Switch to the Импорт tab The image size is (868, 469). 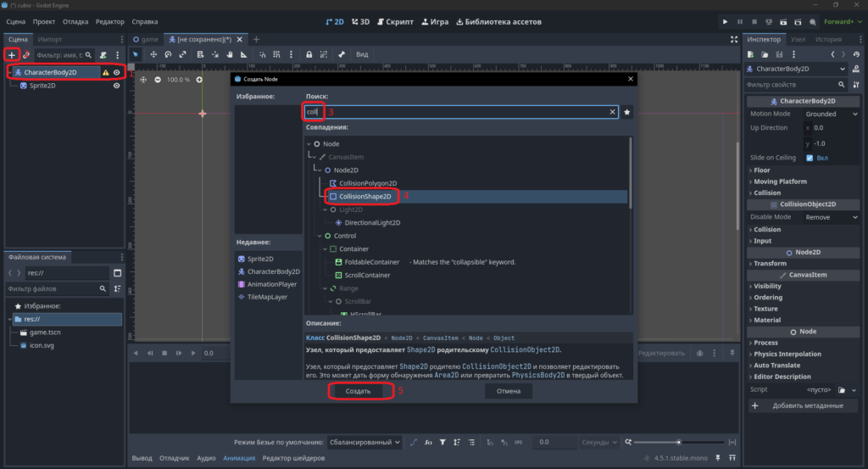pyautogui.click(x=50, y=39)
